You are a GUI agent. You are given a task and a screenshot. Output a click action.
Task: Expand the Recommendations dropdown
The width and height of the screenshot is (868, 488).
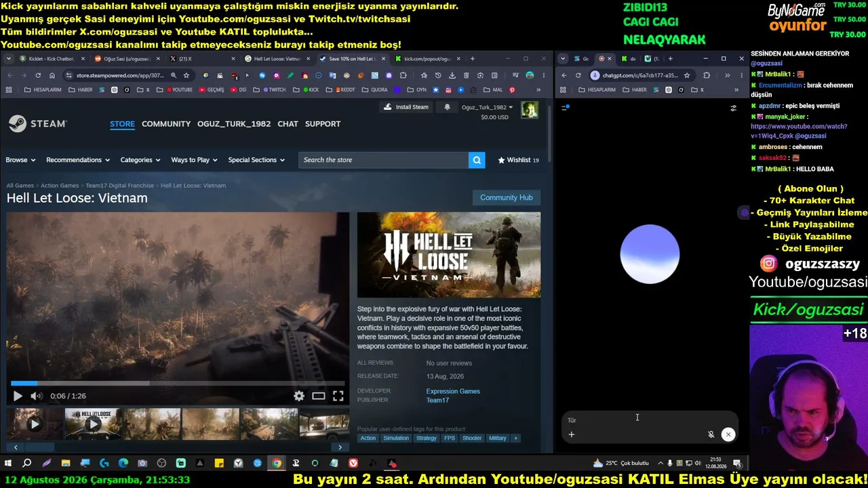tap(78, 160)
